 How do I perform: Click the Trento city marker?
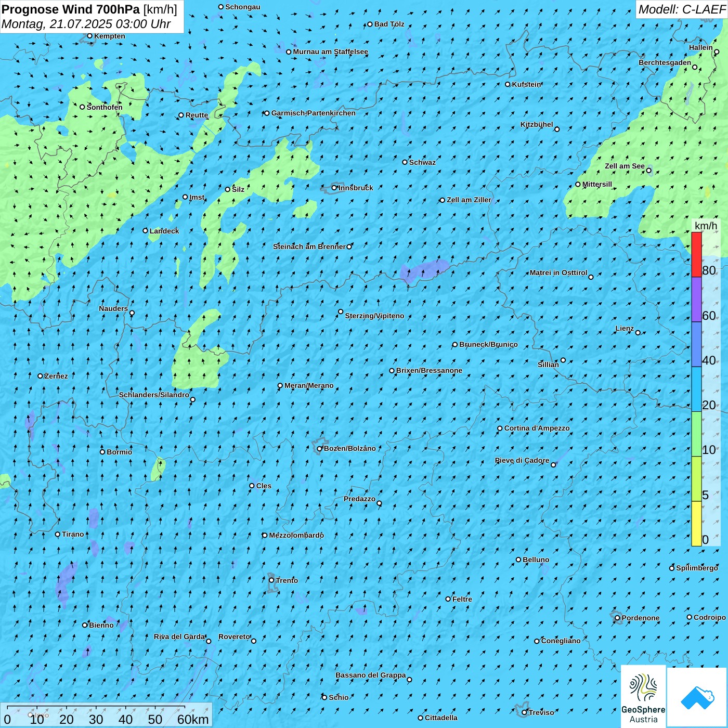pos(271,580)
